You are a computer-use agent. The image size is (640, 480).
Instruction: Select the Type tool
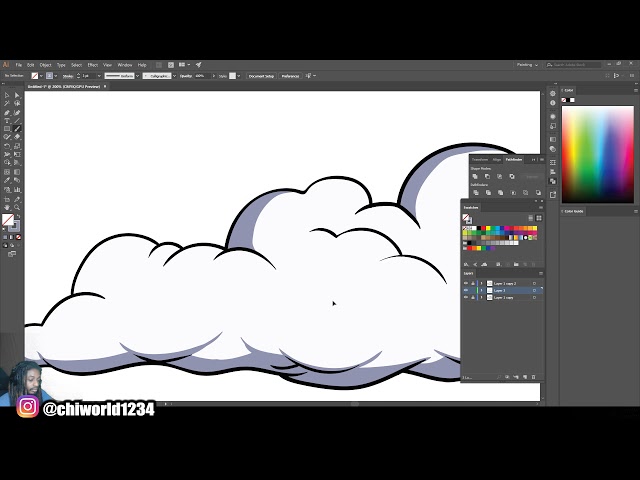click(7, 121)
